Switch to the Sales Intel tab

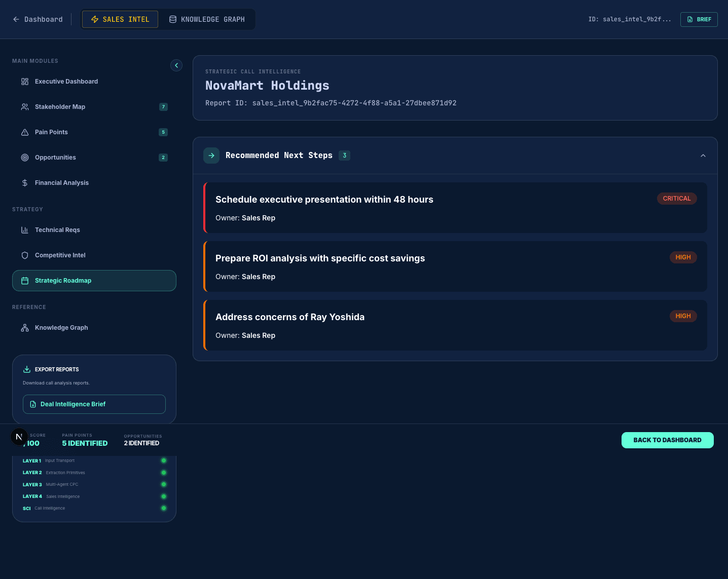pos(120,19)
